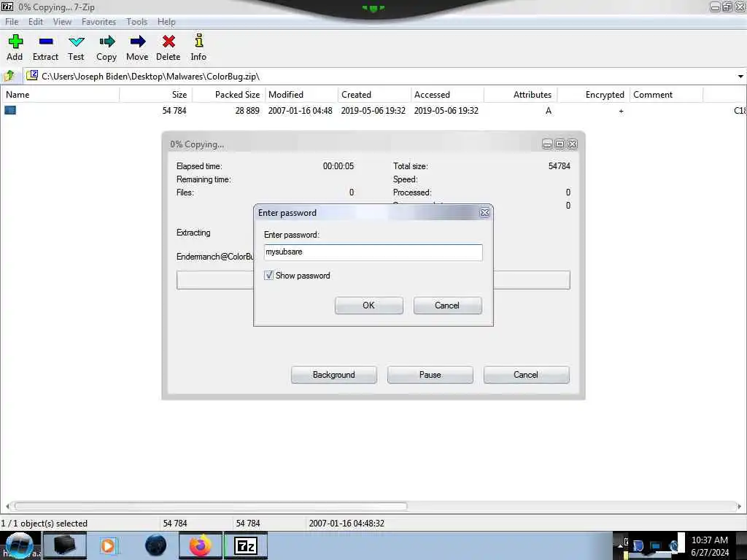Click the Move toolbar icon

137,42
